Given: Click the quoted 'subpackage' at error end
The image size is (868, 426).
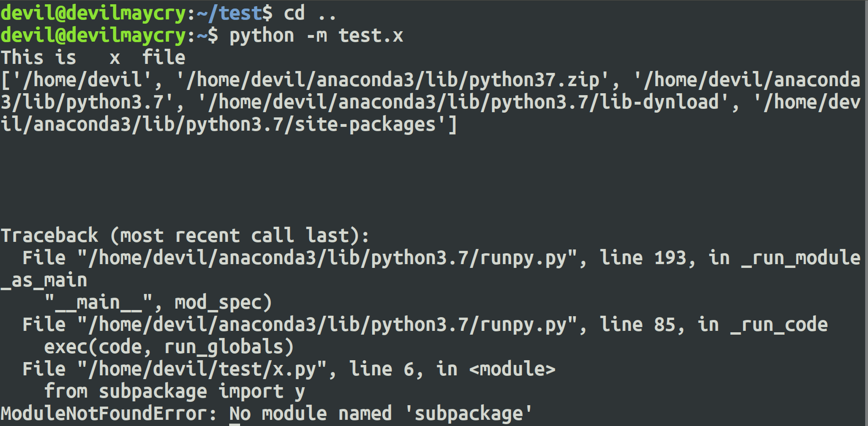Looking at the screenshot, I should (x=469, y=414).
